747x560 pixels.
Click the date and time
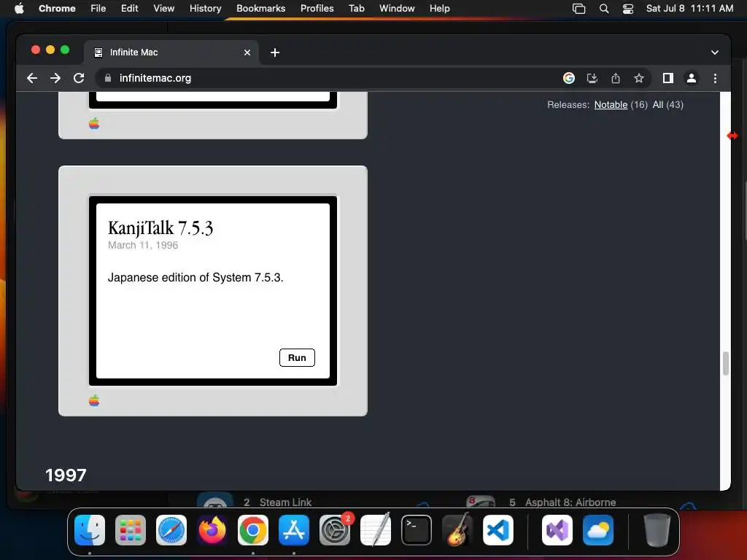(x=689, y=9)
